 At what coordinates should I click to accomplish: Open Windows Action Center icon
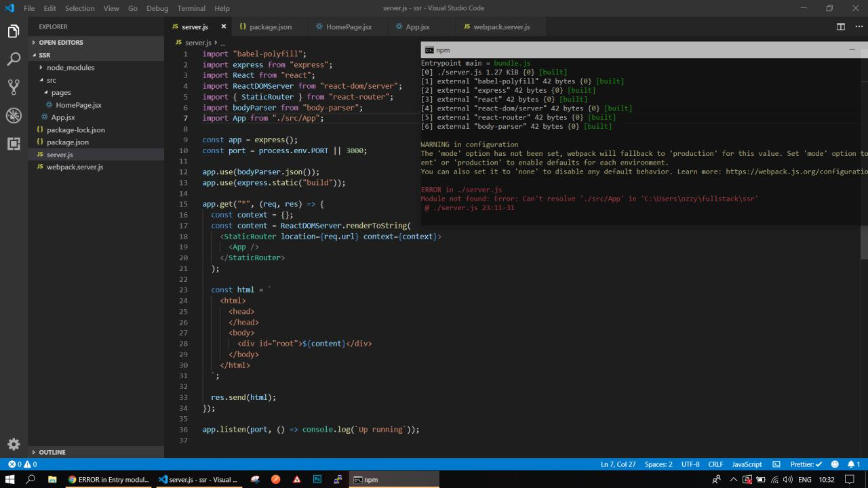click(849, 479)
